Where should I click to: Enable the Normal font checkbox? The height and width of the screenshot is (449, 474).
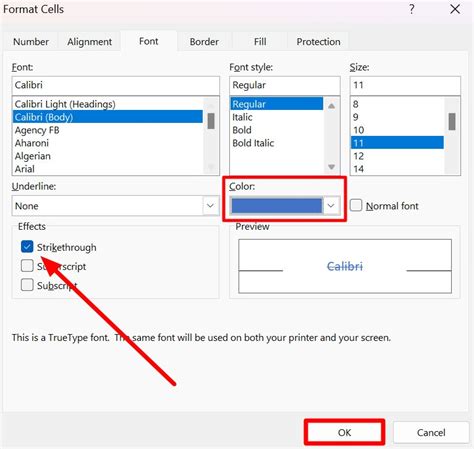click(356, 205)
